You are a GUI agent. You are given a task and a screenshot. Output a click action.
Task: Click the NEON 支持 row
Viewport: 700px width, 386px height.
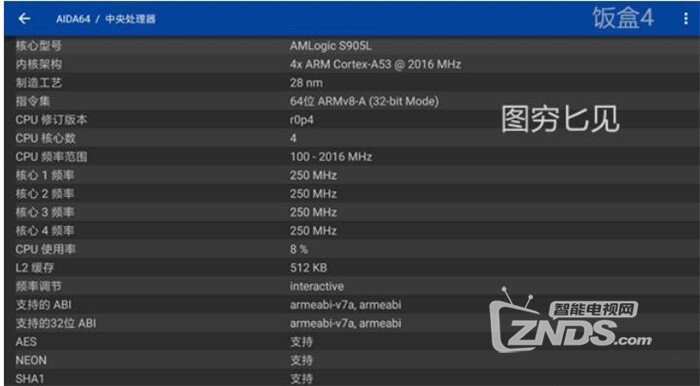(352, 360)
